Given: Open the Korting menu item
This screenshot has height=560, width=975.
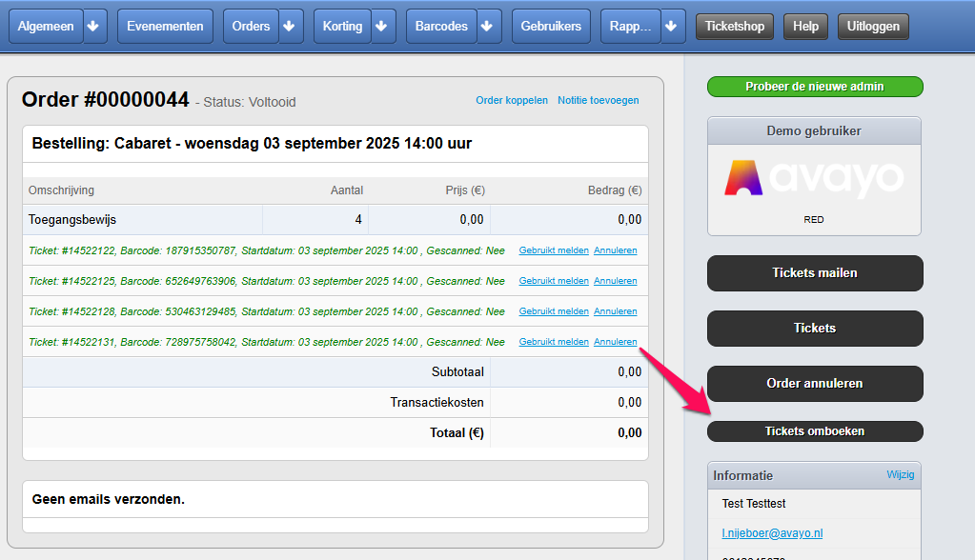Looking at the screenshot, I should click(x=342, y=26).
